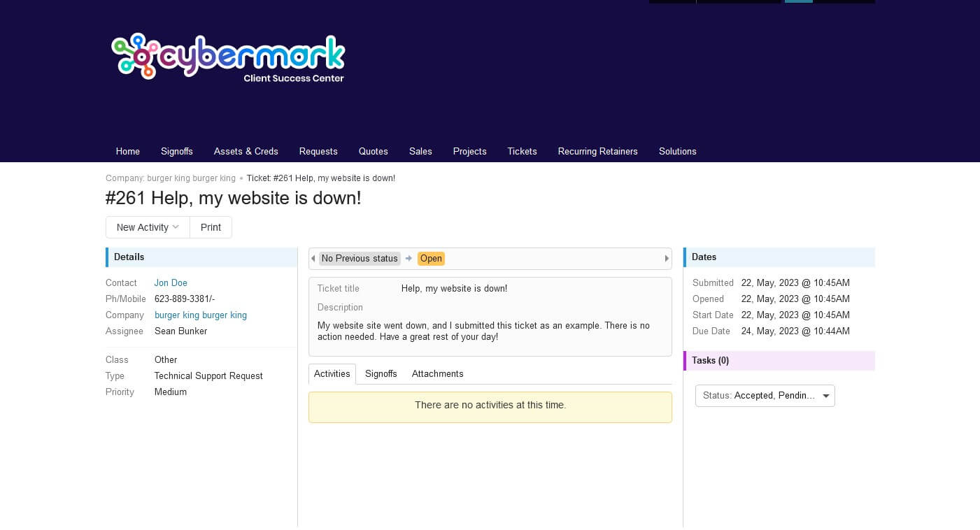Click the Open status badge
Image resolution: width=980 pixels, height=530 pixels.
pyautogui.click(x=431, y=259)
